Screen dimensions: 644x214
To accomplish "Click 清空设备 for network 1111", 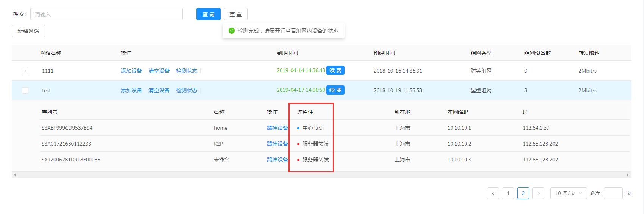I will [x=159, y=71].
